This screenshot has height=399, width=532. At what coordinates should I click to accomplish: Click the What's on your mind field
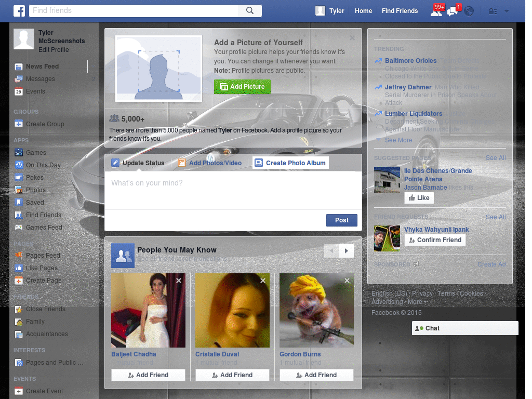233,190
